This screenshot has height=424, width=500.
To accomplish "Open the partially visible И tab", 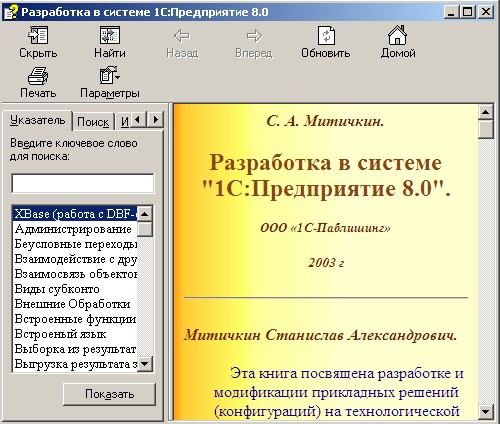I will coord(124,122).
